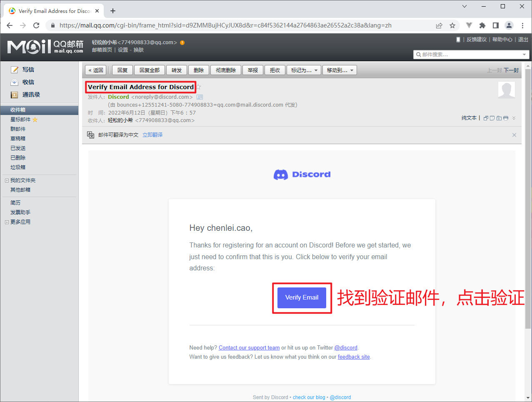Click the translate icon in translation bar
The width and height of the screenshot is (532, 402).
pos(90,135)
